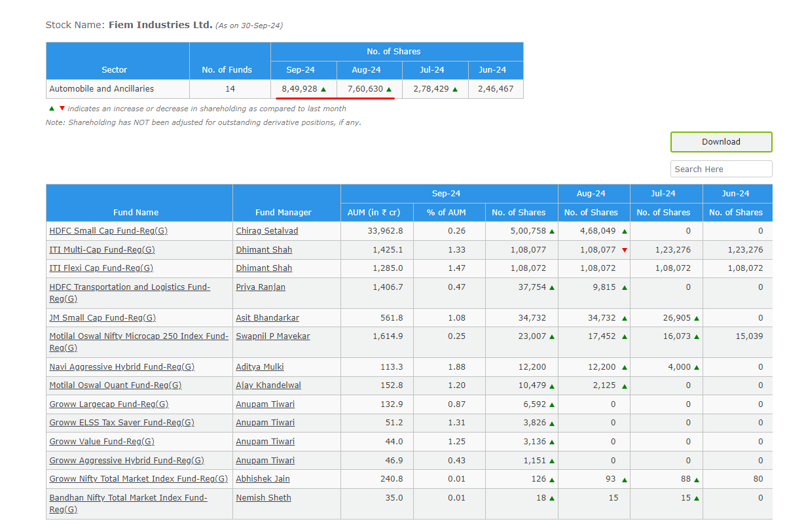The width and height of the screenshot is (787, 532).
Task: Open ITI Flexi Cap Fund-Reg(G) link
Action: 101,268
